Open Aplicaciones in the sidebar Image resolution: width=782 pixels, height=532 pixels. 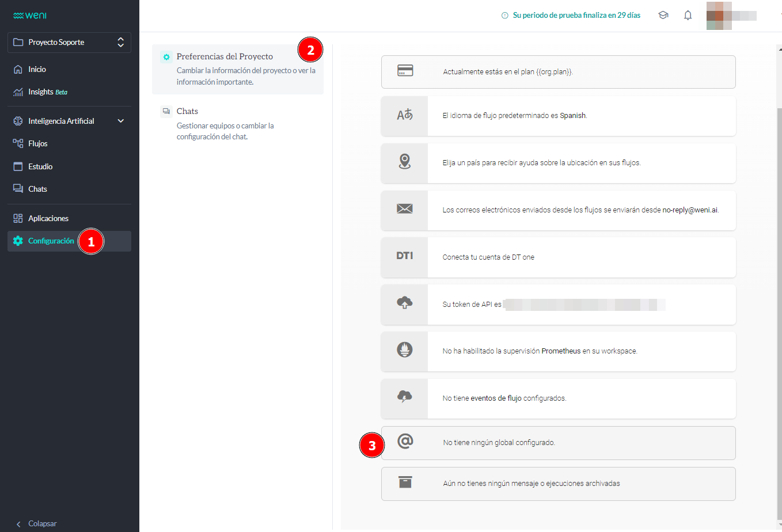[x=48, y=218]
